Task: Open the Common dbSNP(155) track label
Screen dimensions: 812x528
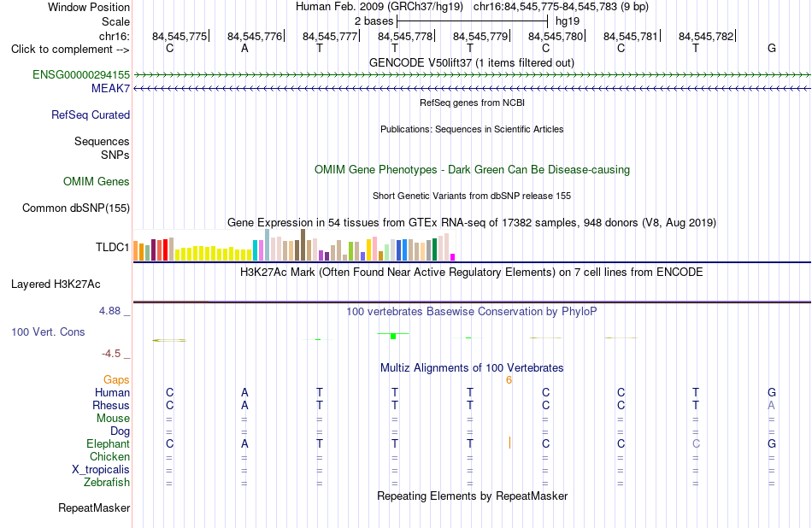Action: 76,208
